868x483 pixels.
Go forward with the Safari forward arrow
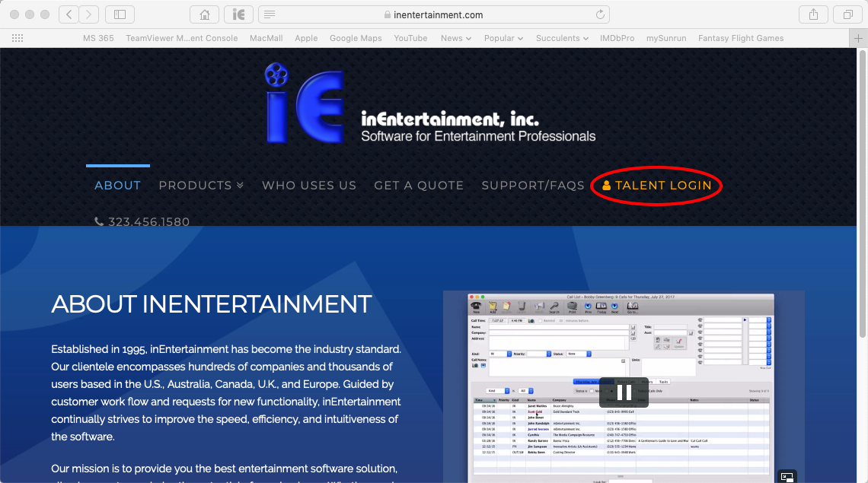(x=88, y=14)
